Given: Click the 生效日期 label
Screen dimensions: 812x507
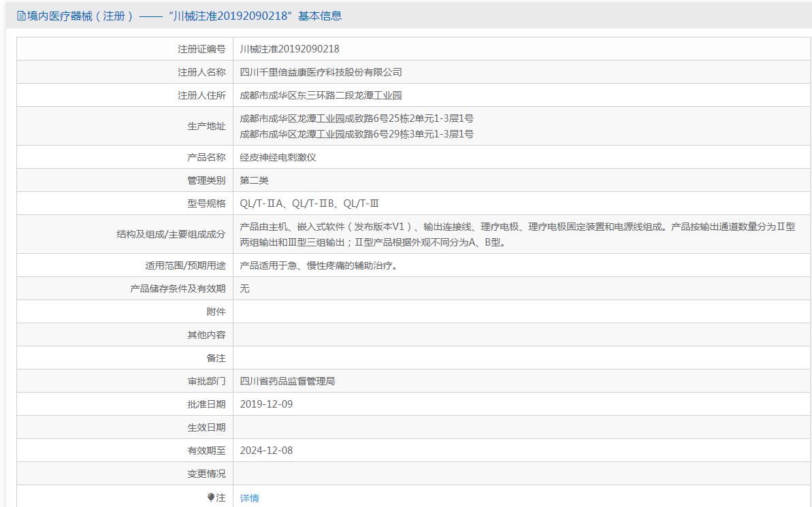Looking at the screenshot, I should click(206, 428).
